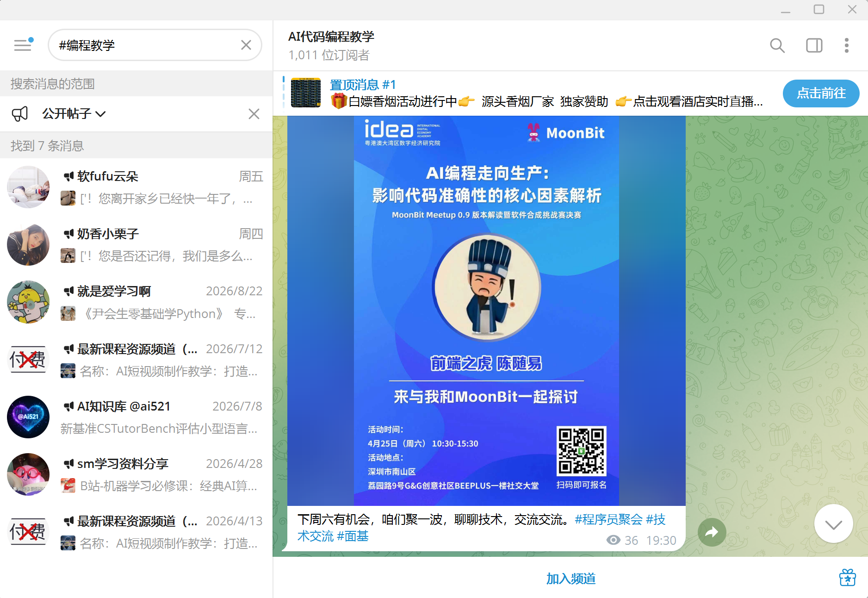The image size is (868, 598).
Task: Click preview thumbnail in 软fufu云朵 result
Action: (x=68, y=199)
